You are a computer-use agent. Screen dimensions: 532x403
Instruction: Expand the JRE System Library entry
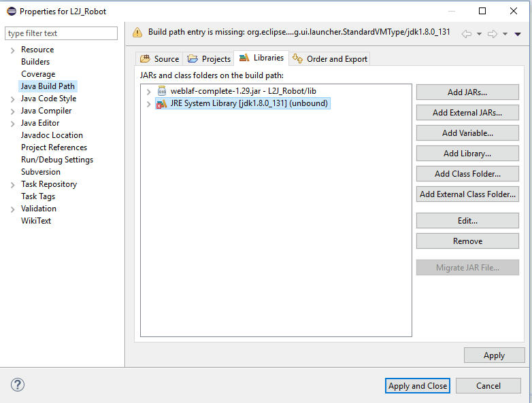[148, 104]
